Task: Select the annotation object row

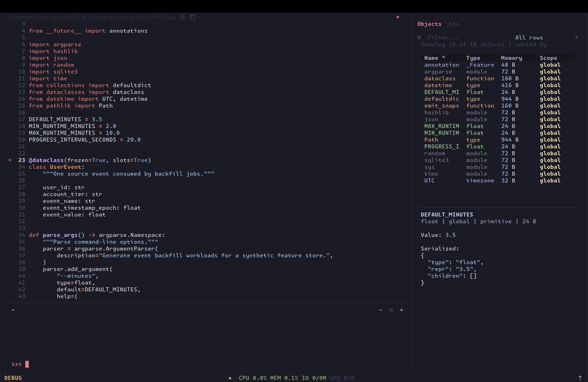Action: coord(499,65)
